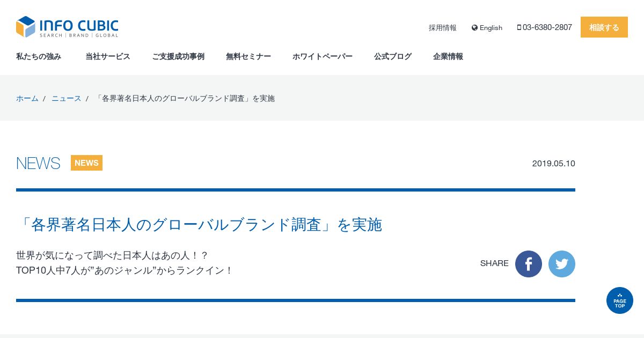Click the INFO CUBIC logo
The image size is (644, 338).
pyautogui.click(x=67, y=27)
